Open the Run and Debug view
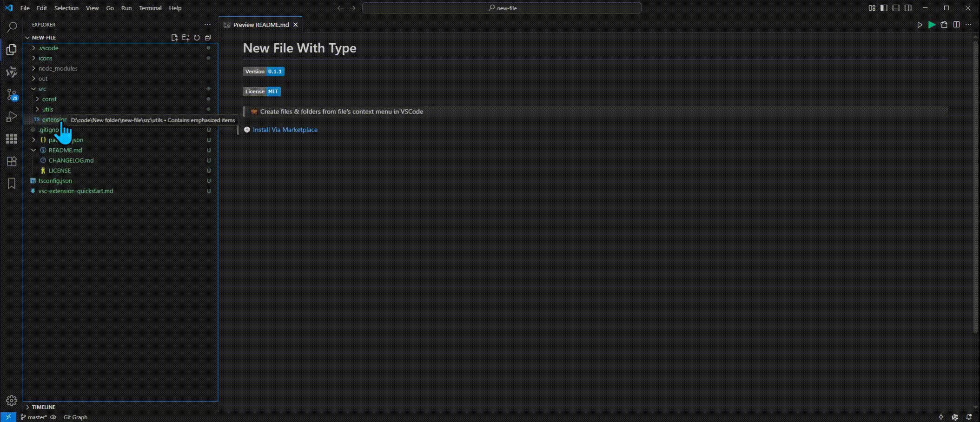 click(x=12, y=117)
